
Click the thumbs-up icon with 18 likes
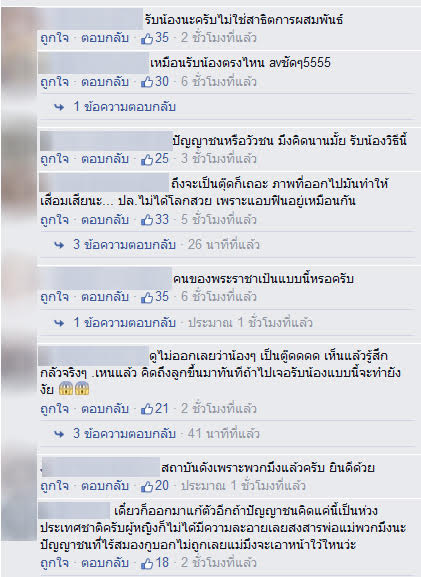[147, 563]
